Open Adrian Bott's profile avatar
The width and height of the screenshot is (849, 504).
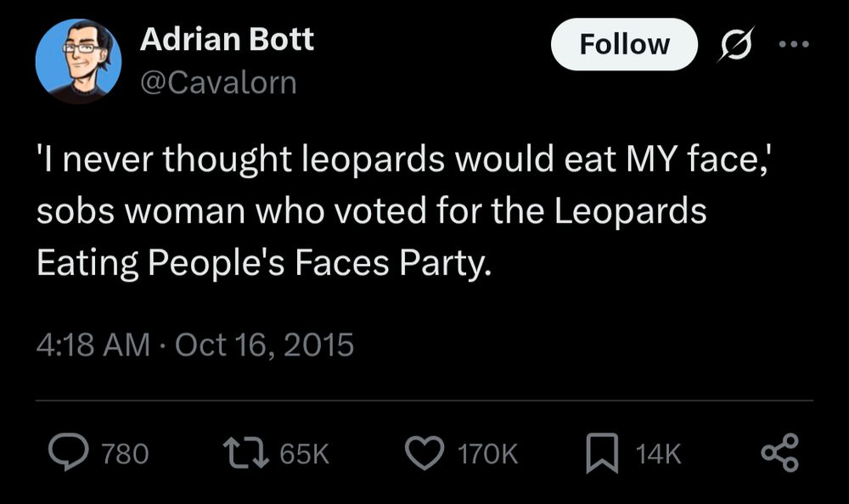(78, 61)
